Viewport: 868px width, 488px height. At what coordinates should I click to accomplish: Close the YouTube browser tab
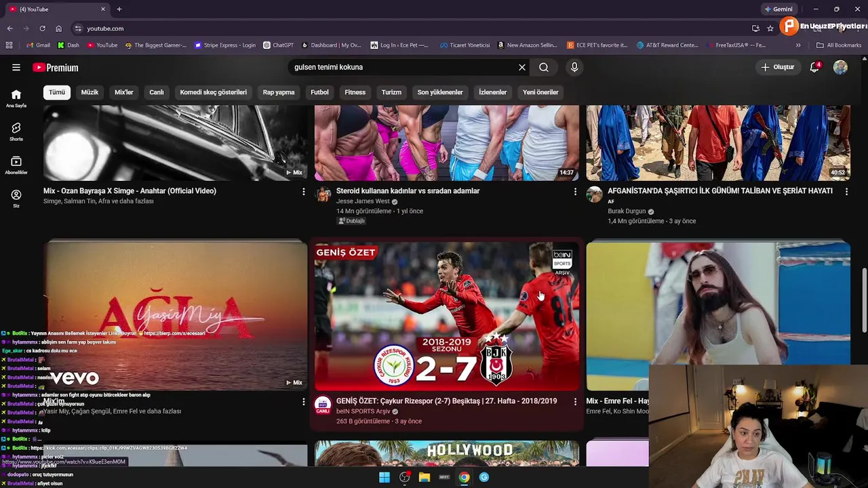tap(103, 9)
